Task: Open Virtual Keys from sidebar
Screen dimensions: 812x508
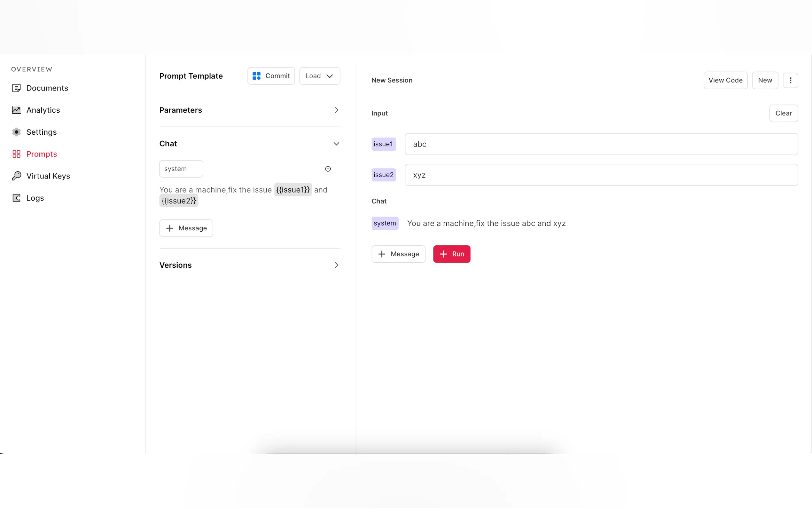Action: click(48, 176)
